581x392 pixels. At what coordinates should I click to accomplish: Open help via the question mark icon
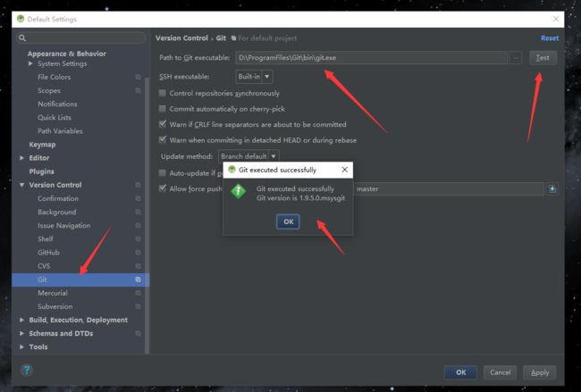[27, 370]
